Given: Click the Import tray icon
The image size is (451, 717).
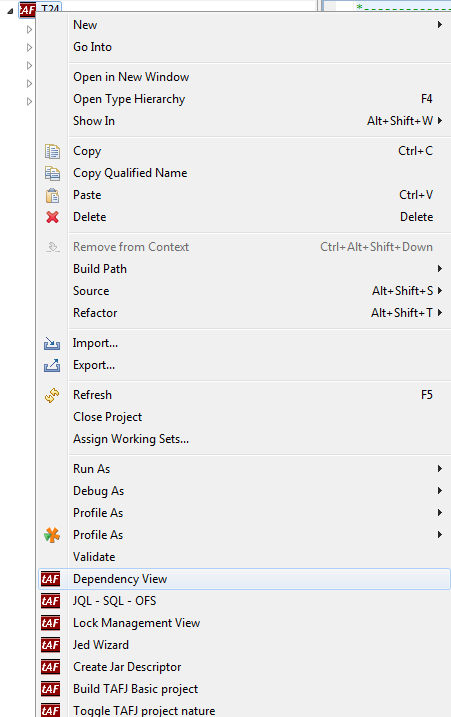Looking at the screenshot, I should tap(52, 343).
